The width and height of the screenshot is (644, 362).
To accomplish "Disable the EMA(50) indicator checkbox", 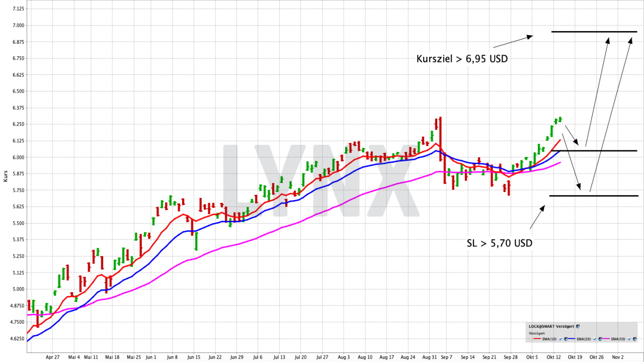I will [x=629, y=339].
